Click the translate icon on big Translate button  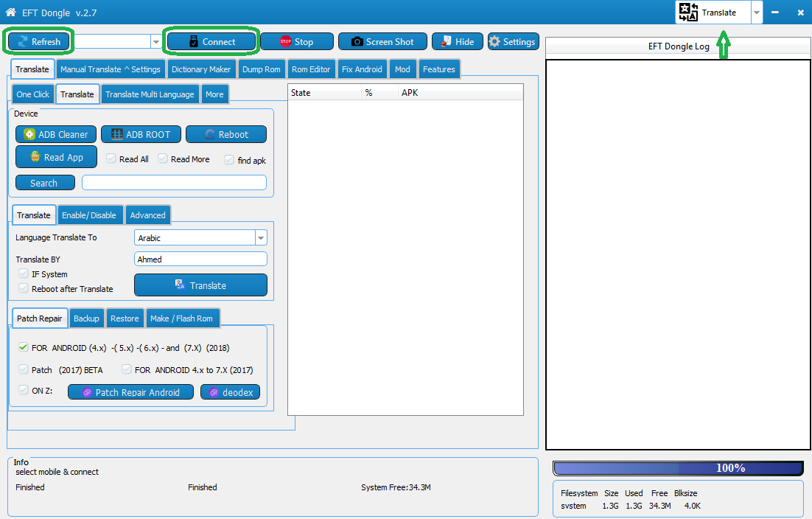coord(180,285)
